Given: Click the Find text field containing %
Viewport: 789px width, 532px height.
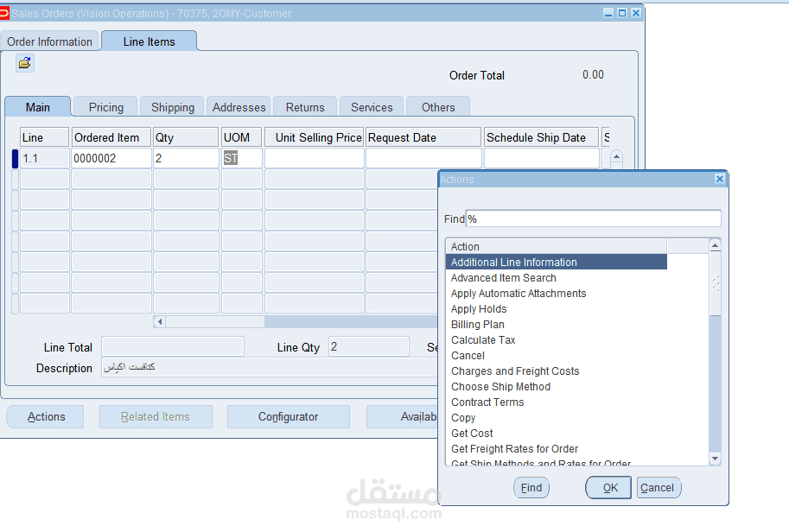Looking at the screenshot, I should pyautogui.click(x=593, y=218).
